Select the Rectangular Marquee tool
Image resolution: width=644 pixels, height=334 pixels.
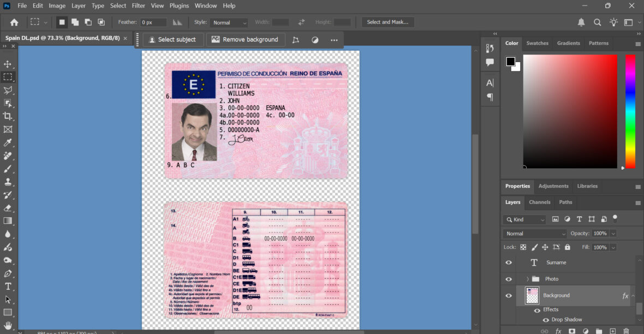(8, 77)
